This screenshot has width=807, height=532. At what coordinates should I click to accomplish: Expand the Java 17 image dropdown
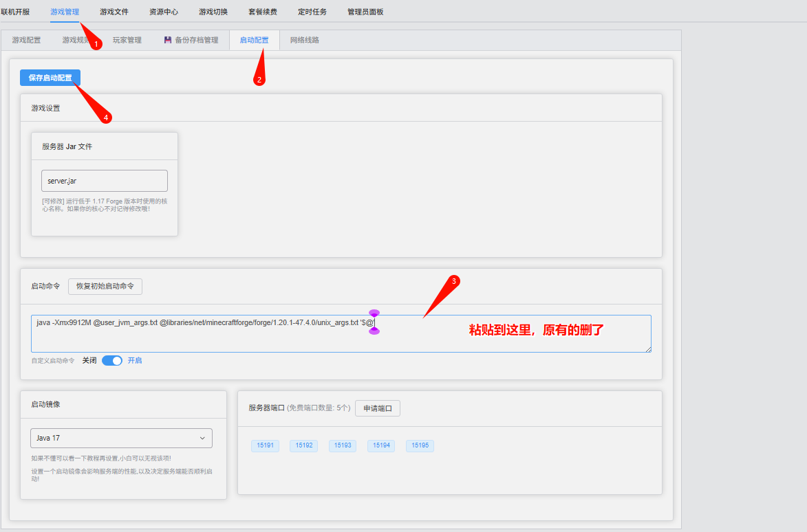tap(121, 438)
